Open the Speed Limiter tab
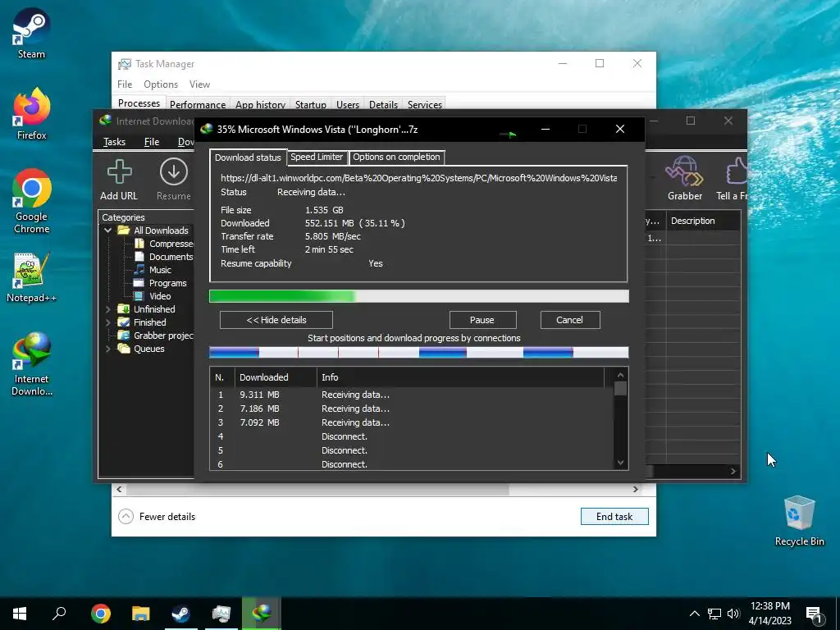This screenshot has width=840, height=630. click(x=317, y=157)
